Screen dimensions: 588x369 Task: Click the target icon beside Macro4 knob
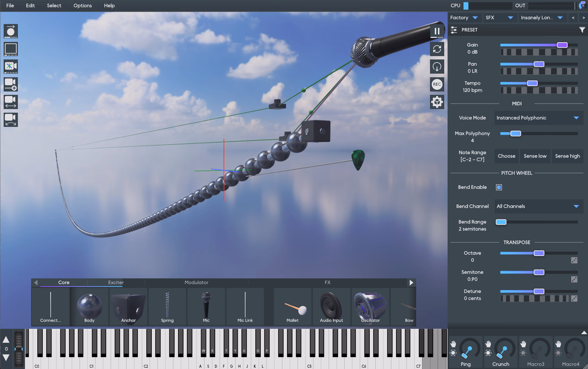(558, 353)
